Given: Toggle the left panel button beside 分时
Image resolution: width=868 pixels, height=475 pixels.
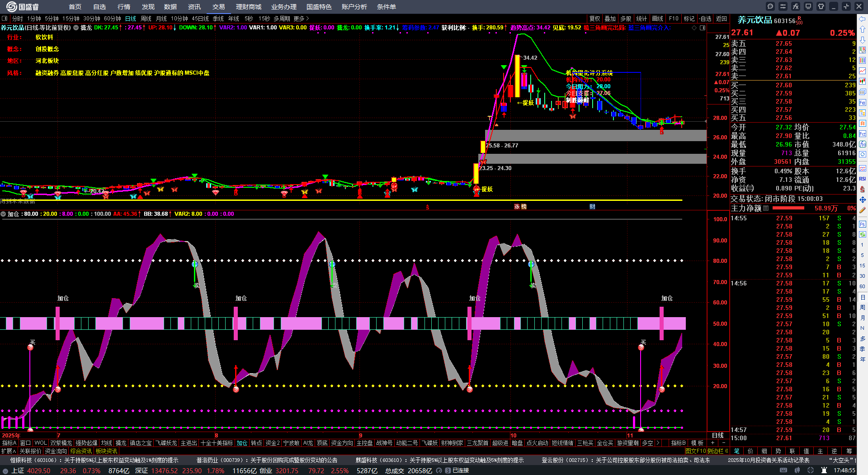Looking at the screenshot, I should (x=5, y=19).
